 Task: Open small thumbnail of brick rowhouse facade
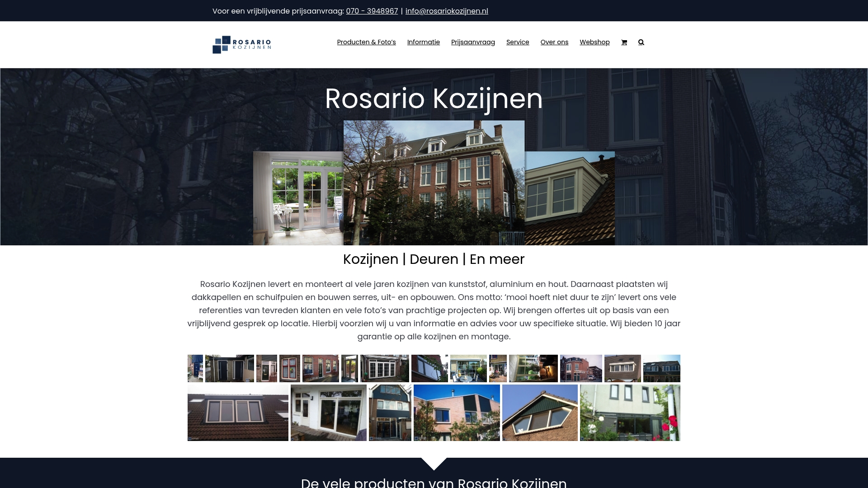[x=321, y=368]
